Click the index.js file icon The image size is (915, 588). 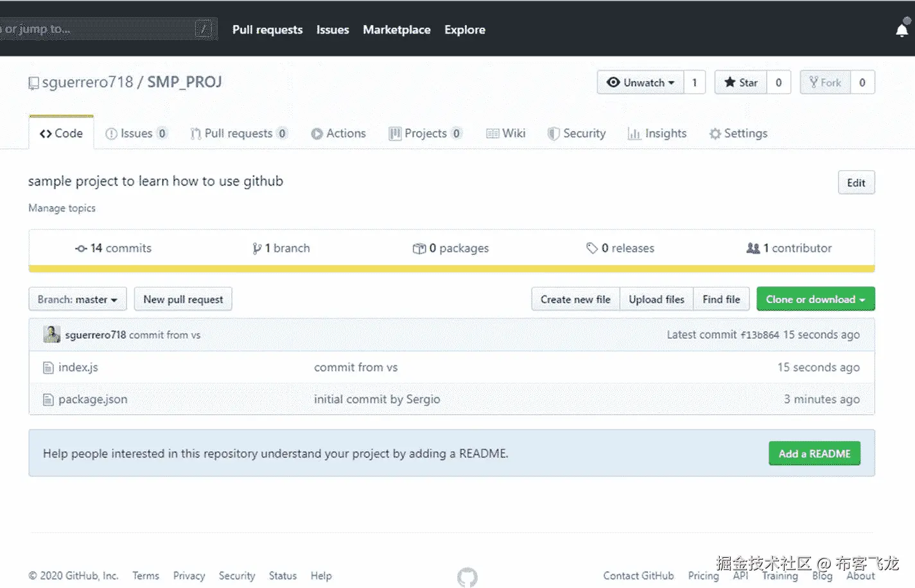[x=48, y=368]
